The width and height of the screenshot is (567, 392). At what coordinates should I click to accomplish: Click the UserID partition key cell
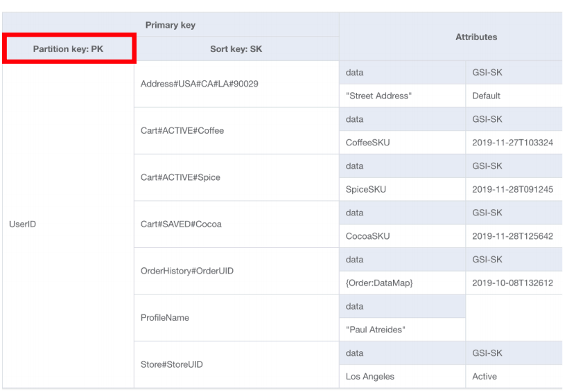coord(22,224)
